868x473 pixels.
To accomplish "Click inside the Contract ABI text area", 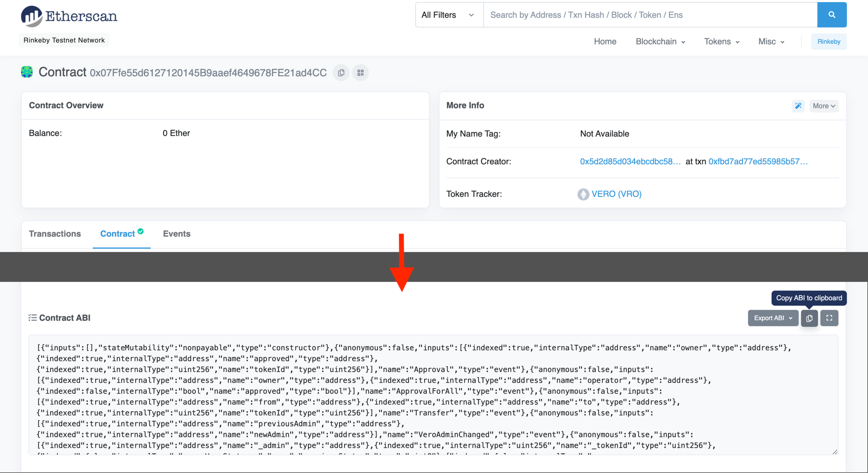I will coord(433,395).
